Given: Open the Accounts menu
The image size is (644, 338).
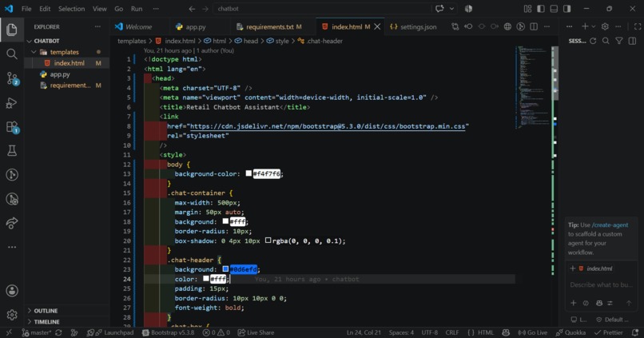Looking at the screenshot, I should [x=12, y=291].
